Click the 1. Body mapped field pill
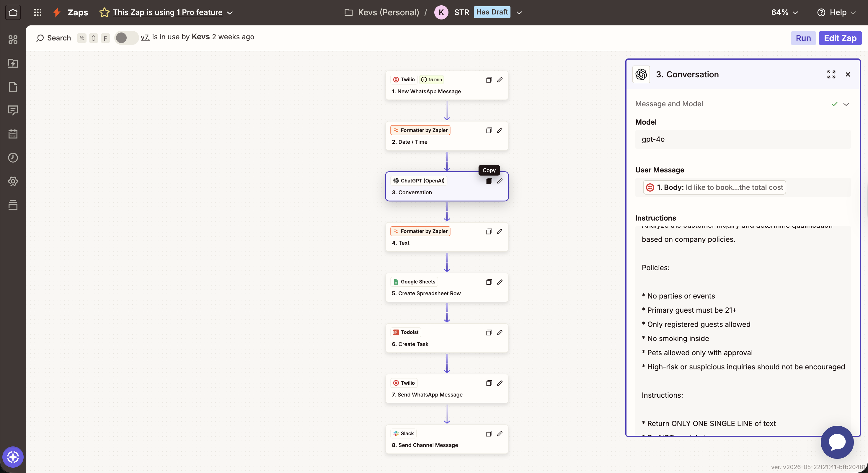 (714, 187)
